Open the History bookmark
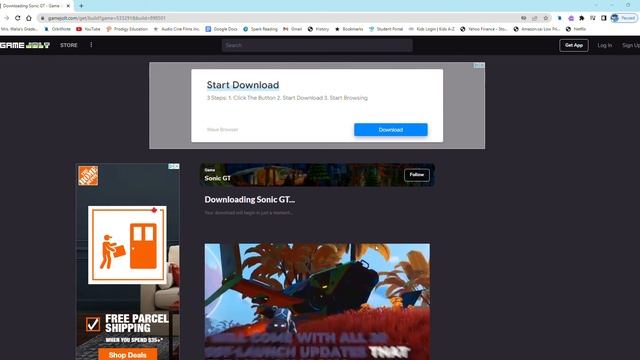This screenshot has width=640, height=360. (x=318, y=29)
